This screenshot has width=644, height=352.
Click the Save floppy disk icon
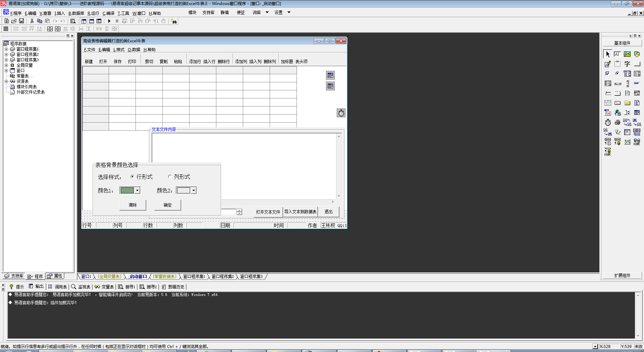coord(21,21)
